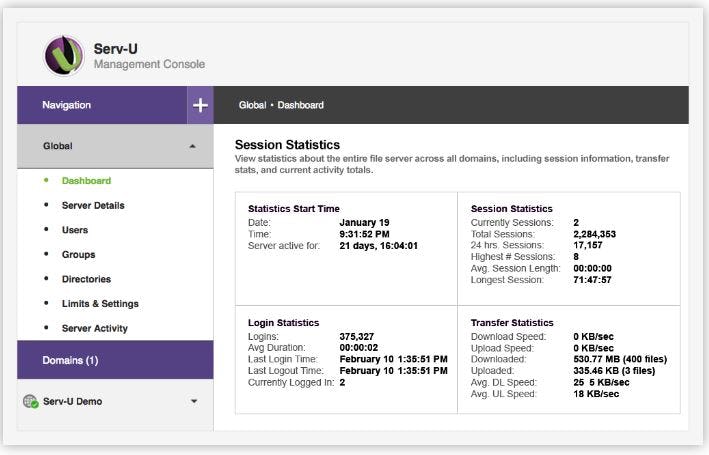Click the Session Statistics page heading
Viewport: 709px width, 455px height.
[287, 145]
